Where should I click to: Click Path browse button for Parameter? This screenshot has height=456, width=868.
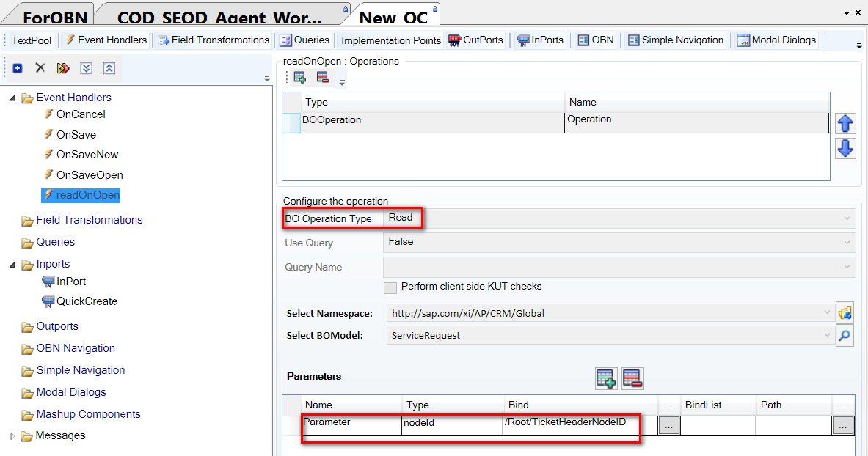tap(842, 425)
